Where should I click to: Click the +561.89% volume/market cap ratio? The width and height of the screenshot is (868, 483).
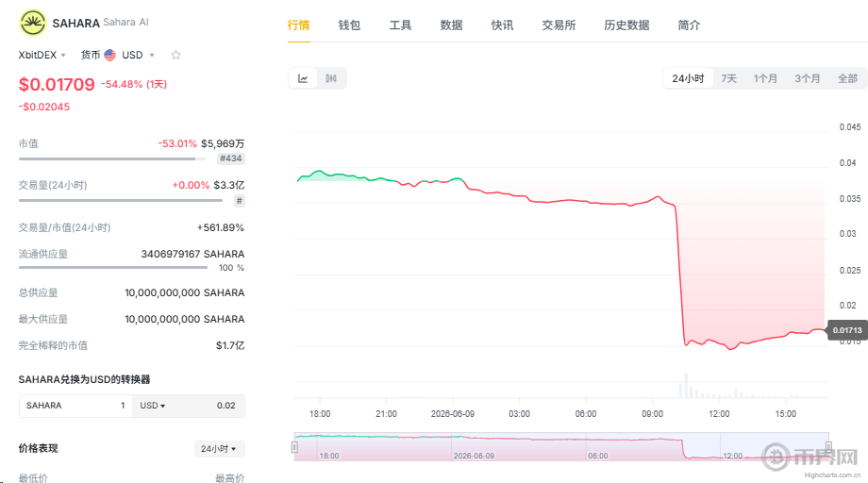221,227
